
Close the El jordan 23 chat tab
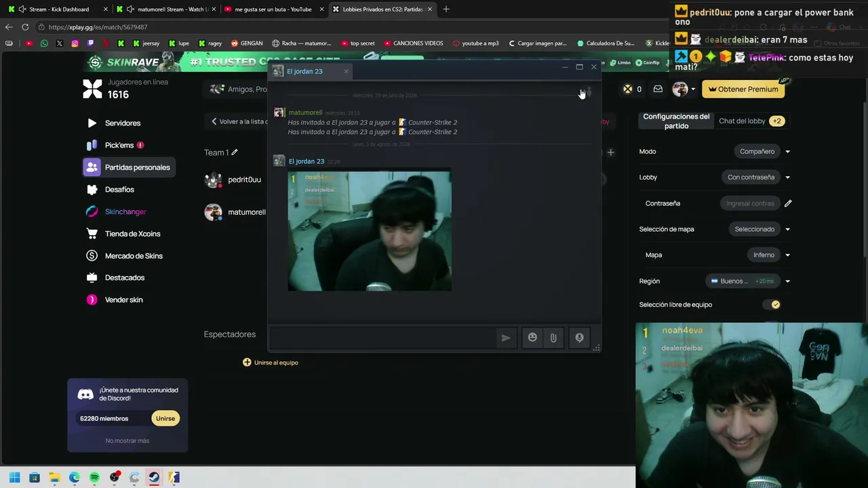pyautogui.click(x=346, y=71)
